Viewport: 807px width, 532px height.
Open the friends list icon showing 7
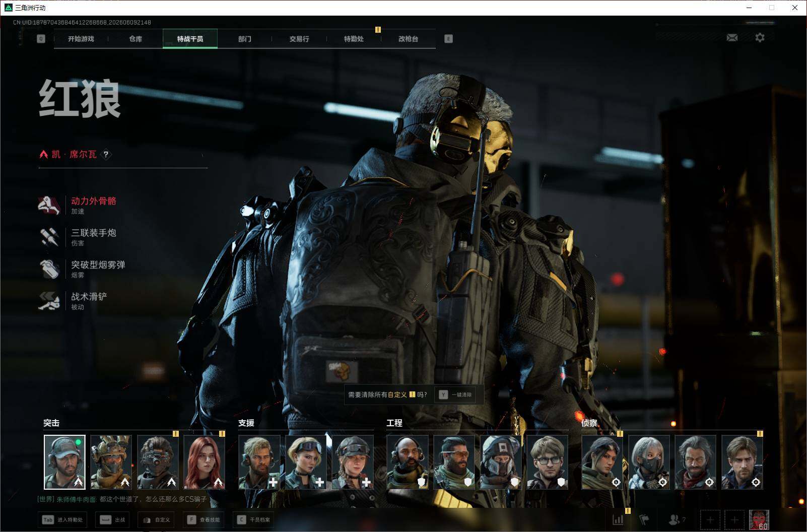pos(677,519)
